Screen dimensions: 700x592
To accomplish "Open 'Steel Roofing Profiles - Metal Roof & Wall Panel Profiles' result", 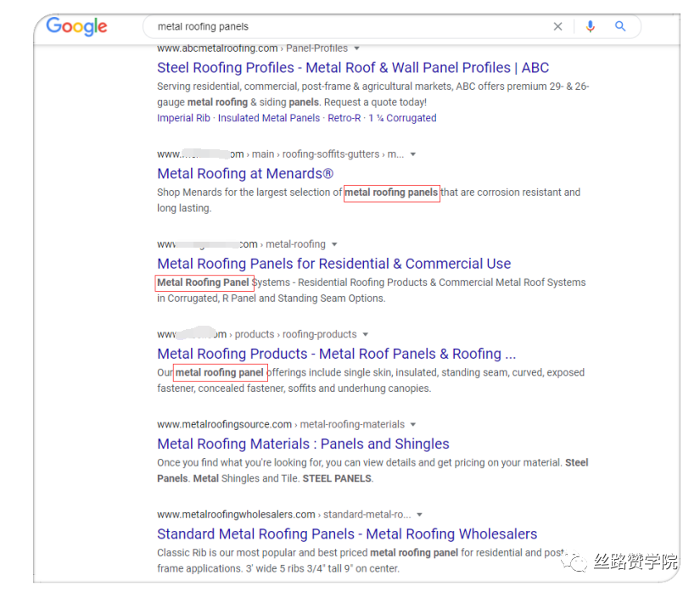I will pyautogui.click(x=353, y=68).
